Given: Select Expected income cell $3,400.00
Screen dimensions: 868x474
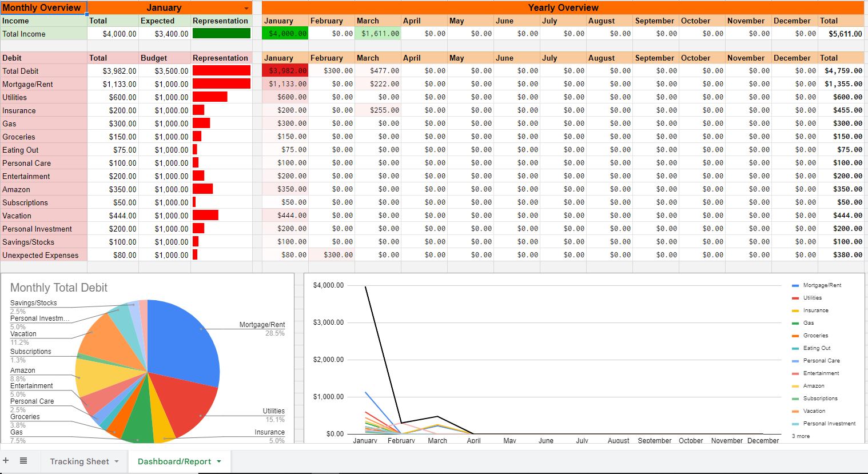Looking at the screenshot, I should (165, 34).
